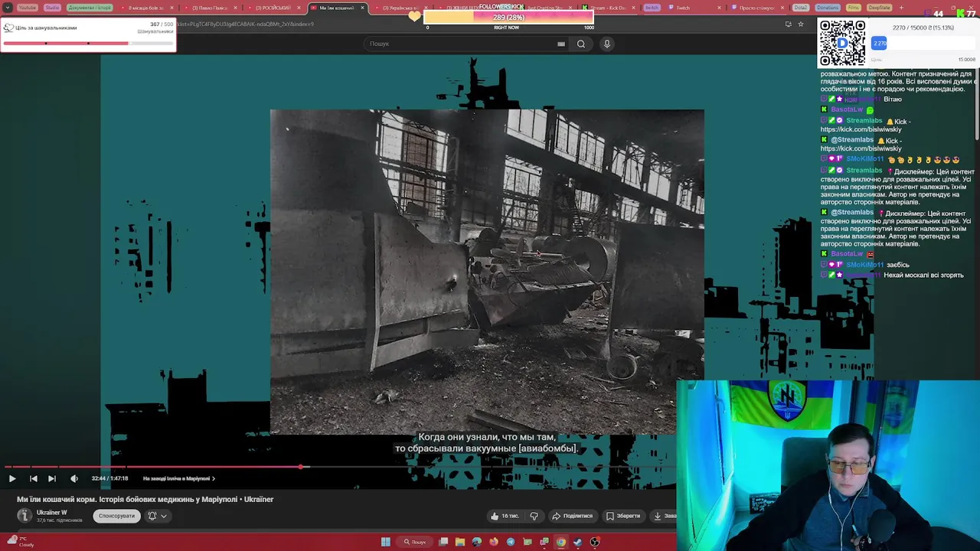Screen dimensions: 980x551
Task: Open the Ukraїner W channel avatar
Action: [x=24, y=515]
